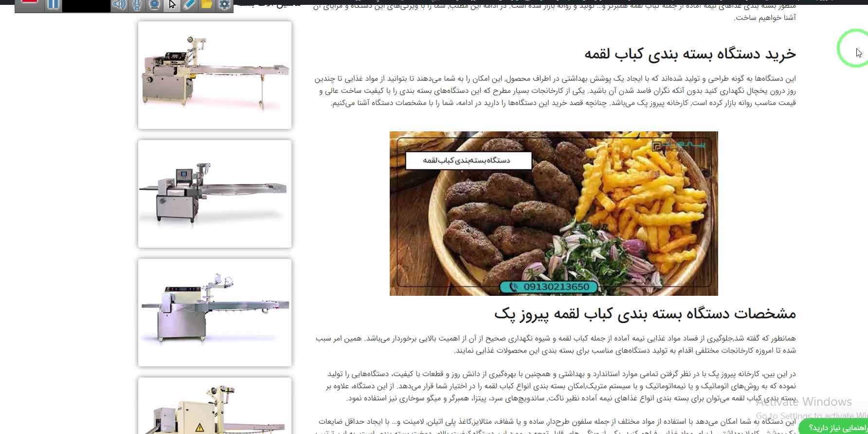Viewport: 868px width, 434px height.
Task: Click the white 'دستگاه بسته‌بندی کباب لقمه' label
Action: [x=468, y=161]
